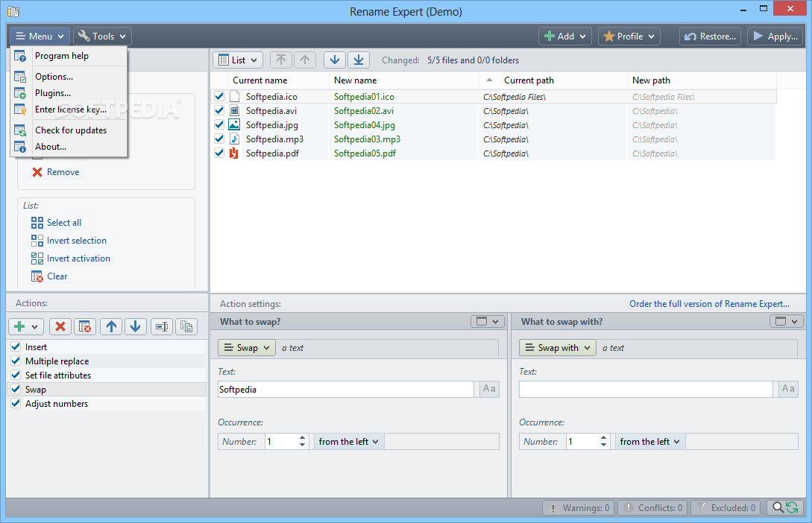Click the Restore... button
The height and width of the screenshot is (523, 812).
[710, 37]
